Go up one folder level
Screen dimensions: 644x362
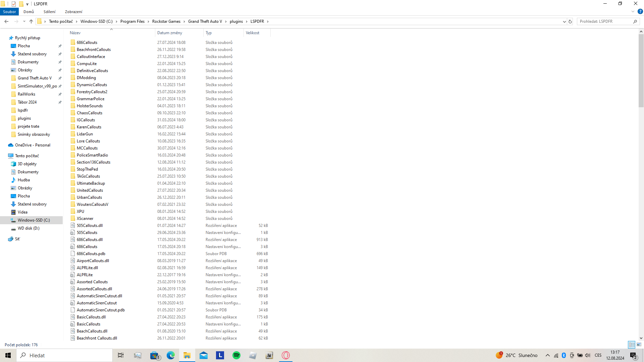tap(31, 21)
